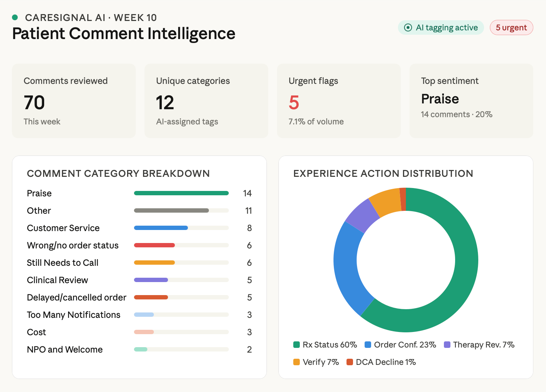Click the red Urgent flags number
546x392 pixels.
click(294, 103)
